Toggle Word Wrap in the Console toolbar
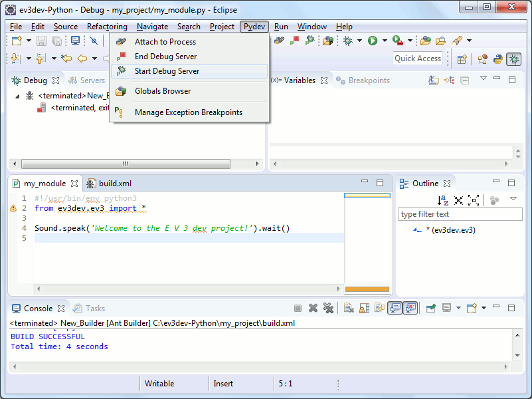This screenshot has width=532, height=399. pyautogui.click(x=379, y=309)
